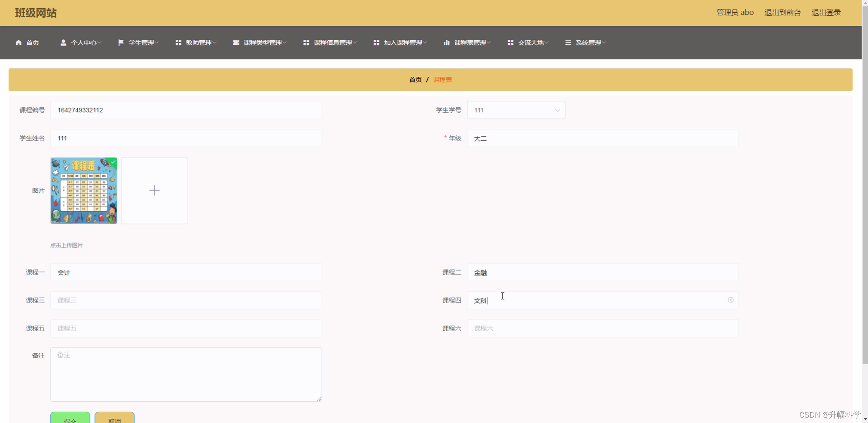
Task: Click the bar chart icon for 课程表管理
Action: (x=447, y=43)
